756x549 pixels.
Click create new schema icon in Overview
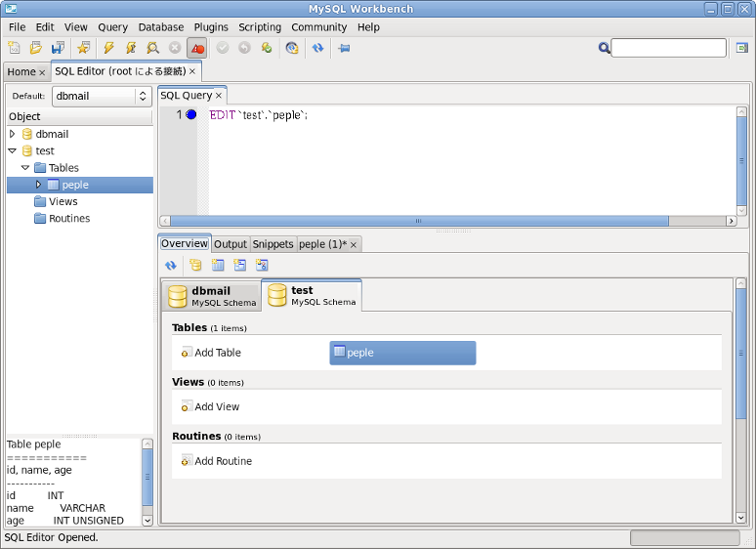click(195, 265)
